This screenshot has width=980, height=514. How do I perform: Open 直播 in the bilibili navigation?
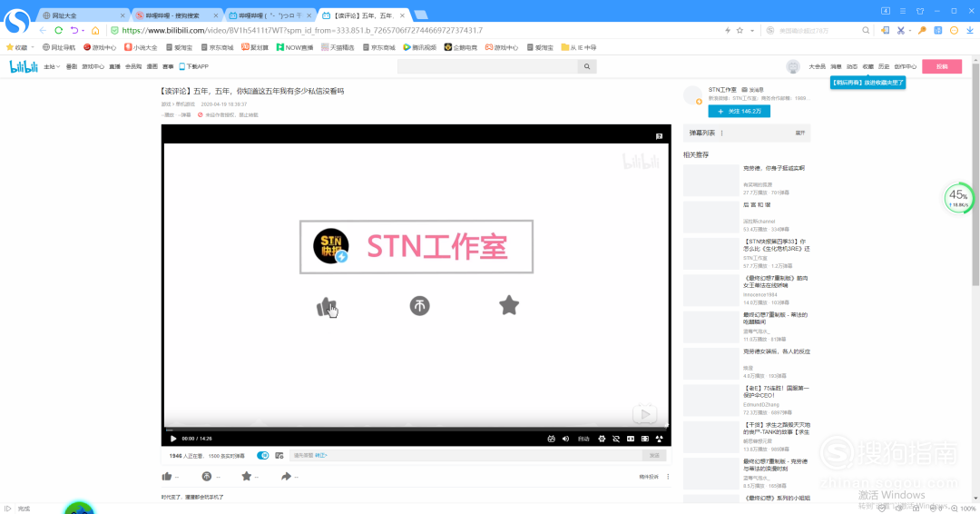click(x=114, y=66)
